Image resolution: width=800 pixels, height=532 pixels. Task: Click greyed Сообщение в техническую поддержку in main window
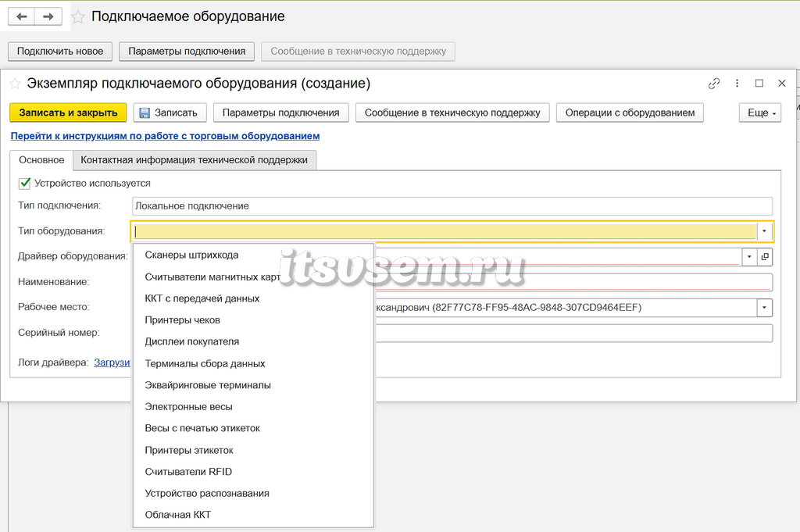click(358, 52)
